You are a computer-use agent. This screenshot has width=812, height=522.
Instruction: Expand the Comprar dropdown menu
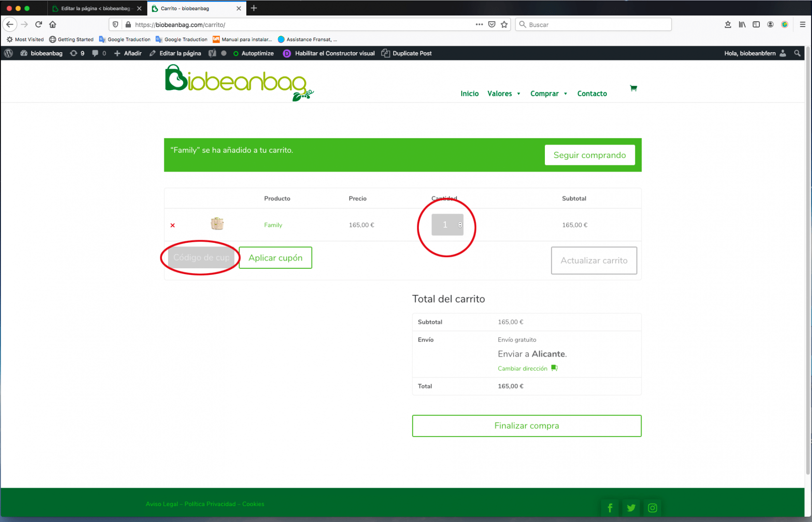point(565,94)
